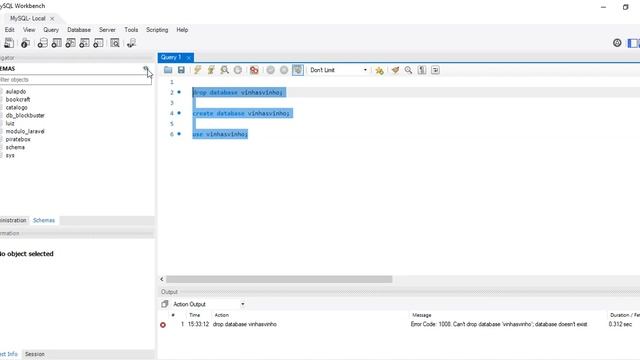Open the Server menu
The width and height of the screenshot is (640, 360).
pos(107,30)
